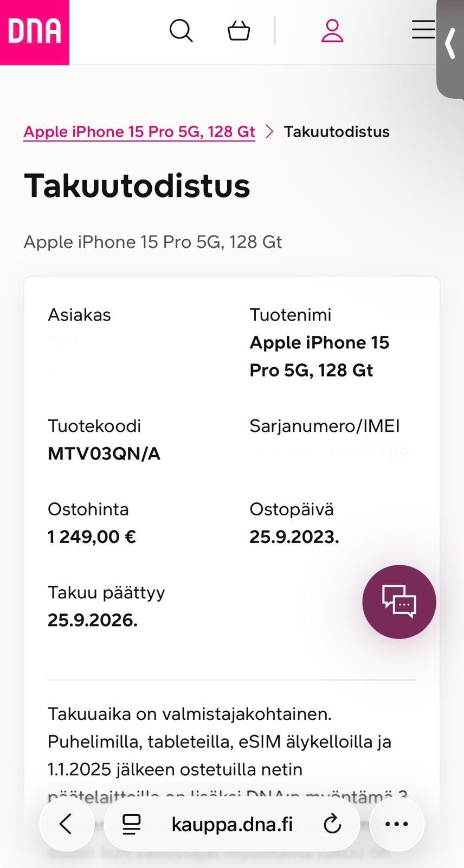Open the user account icon
The height and width of the screenshot is (868, 464).
[x=332, y=31]
